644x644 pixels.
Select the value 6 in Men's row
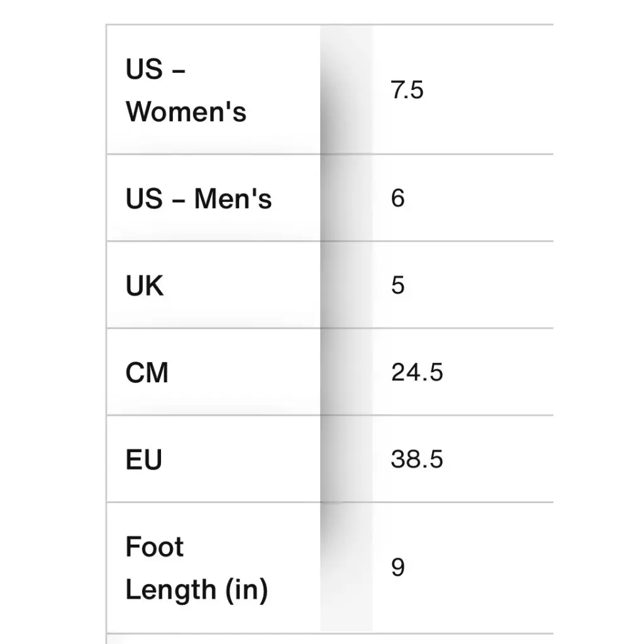click(x=397, y=199)
